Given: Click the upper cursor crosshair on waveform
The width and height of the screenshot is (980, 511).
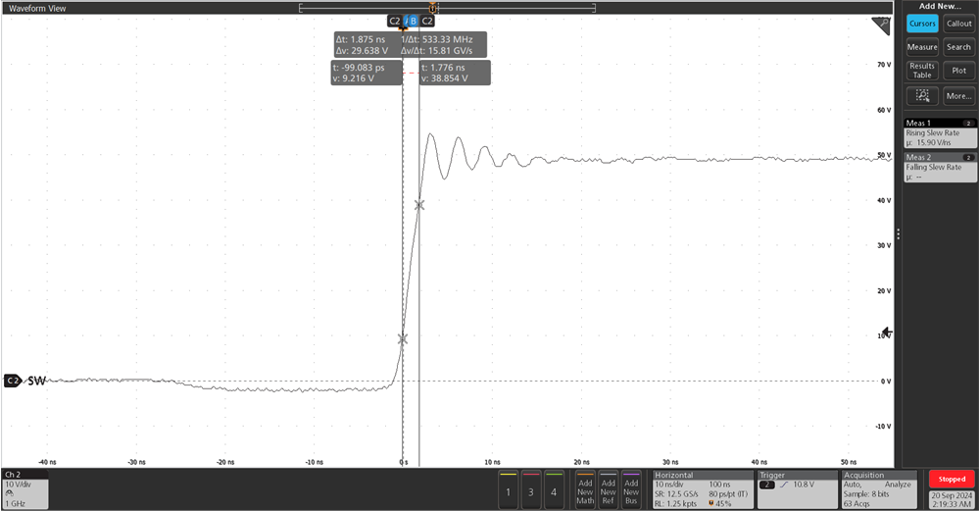Looking at the screenshot, I should click(x=419, y=205).
